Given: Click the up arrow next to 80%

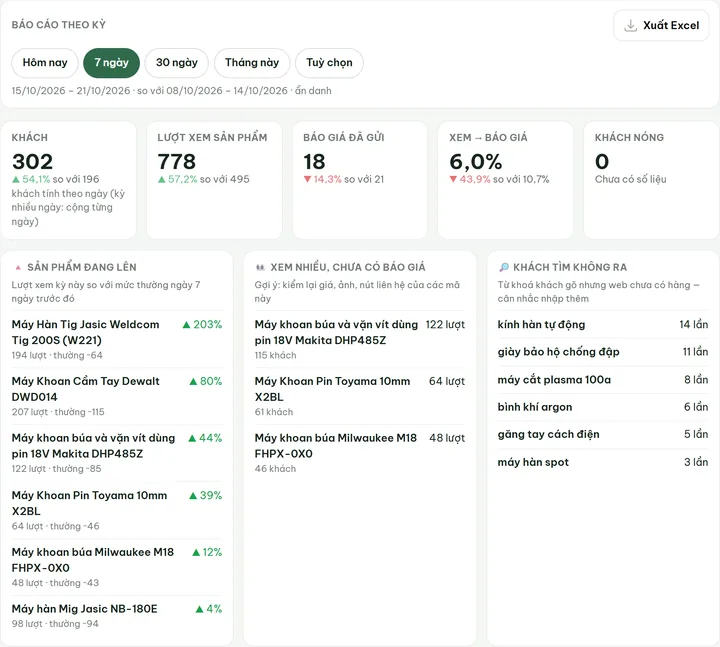Looking at the screenshot, I should point(193,382).
